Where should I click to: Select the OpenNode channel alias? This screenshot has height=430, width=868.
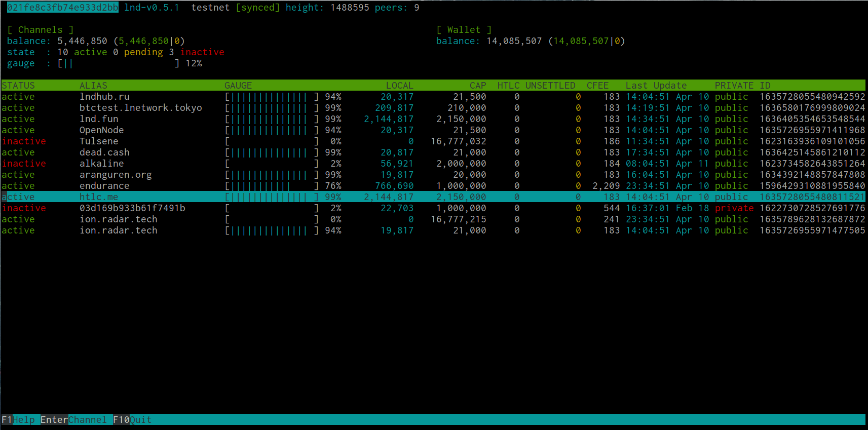(x=101, y=130)
